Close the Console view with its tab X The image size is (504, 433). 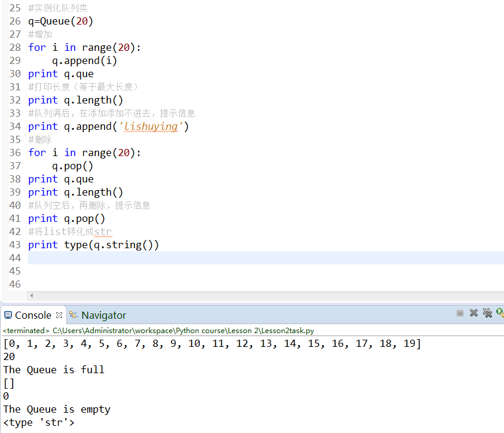point(59,315)
